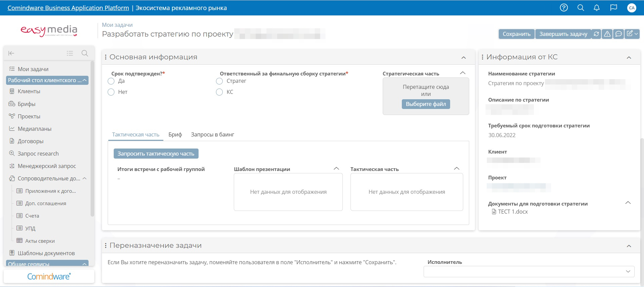Screen dimensions: 644x287
Task: Open the comments speech bubble icon
Action: [619, 34]
